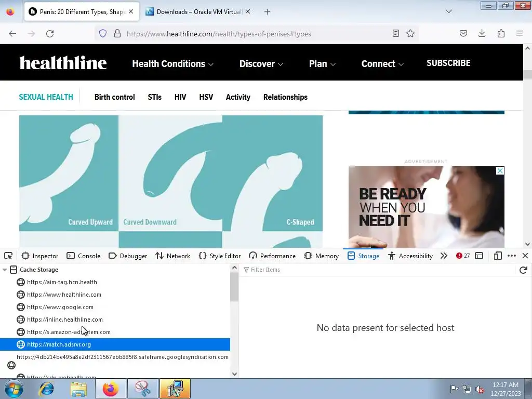This screenshot has width=532, height=399.
Task: Open the 27 errors indicator
Action: pyautogui.click(x=463, y=256)
